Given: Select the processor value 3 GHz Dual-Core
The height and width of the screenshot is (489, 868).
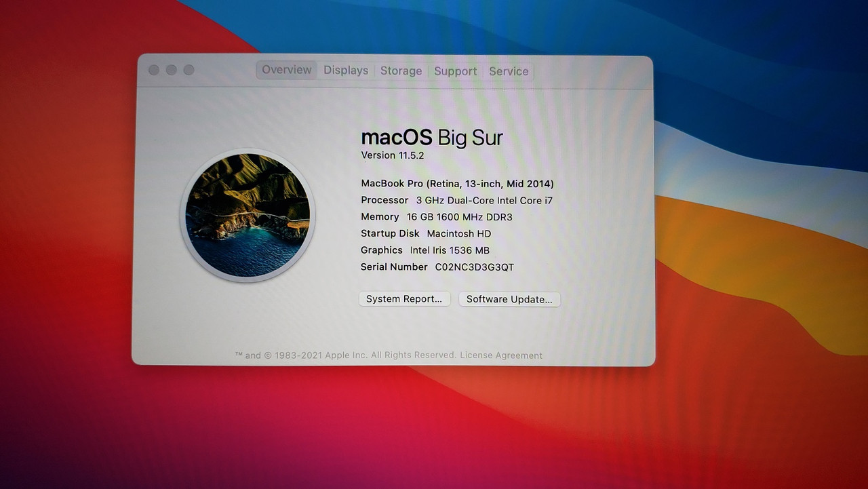Looking at the screenshot, I should pos(484,200).
